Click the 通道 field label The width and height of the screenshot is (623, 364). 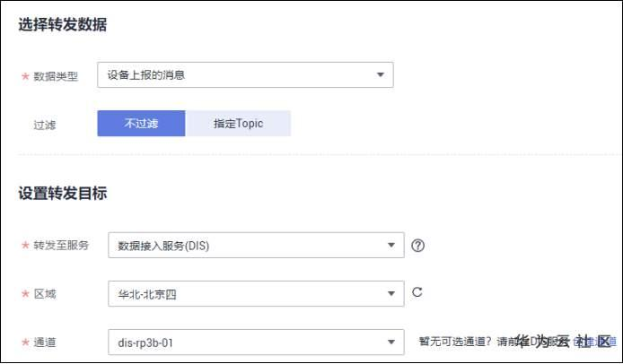(x=44, y=342)
